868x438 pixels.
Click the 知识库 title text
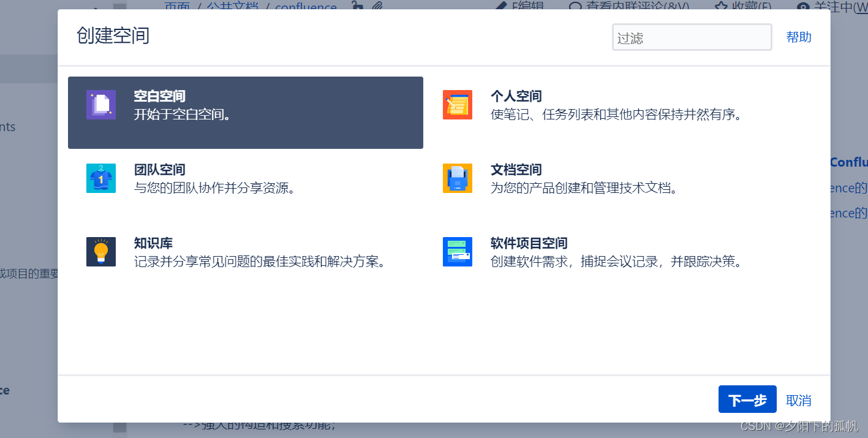click(x=153, y=243)
